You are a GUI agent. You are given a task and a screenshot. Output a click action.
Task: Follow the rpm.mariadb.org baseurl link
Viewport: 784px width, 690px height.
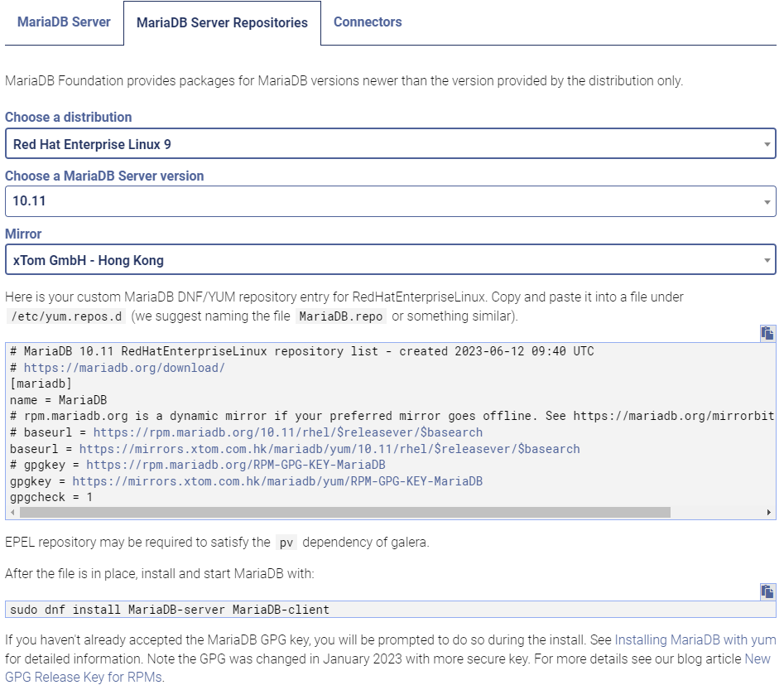(288, 432)
